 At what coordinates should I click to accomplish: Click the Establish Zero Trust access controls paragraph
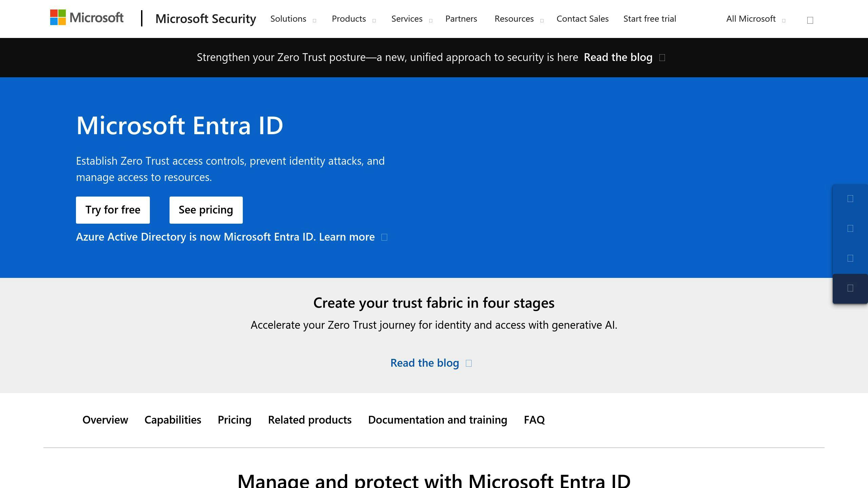coord(230,169)
